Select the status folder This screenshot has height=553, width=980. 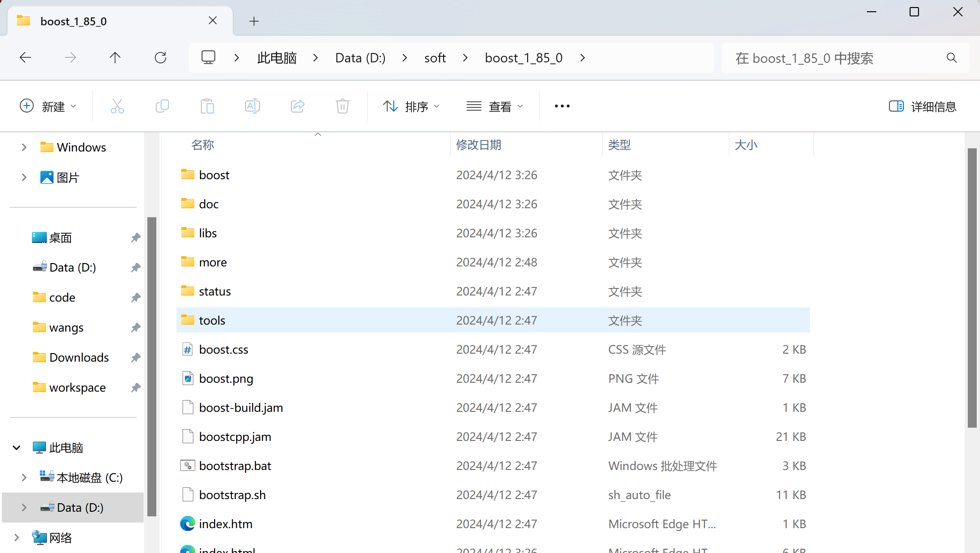click(493, 291)
